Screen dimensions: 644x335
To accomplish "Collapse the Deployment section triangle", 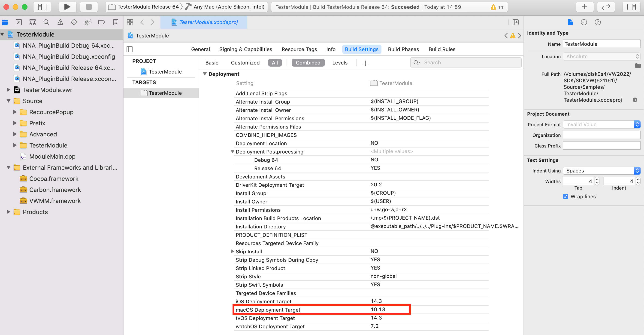I will pos(205,74).
